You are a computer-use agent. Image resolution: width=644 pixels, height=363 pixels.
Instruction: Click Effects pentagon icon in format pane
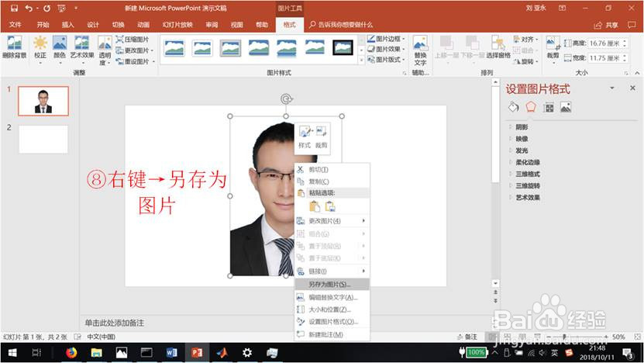(x=531, y=107)
